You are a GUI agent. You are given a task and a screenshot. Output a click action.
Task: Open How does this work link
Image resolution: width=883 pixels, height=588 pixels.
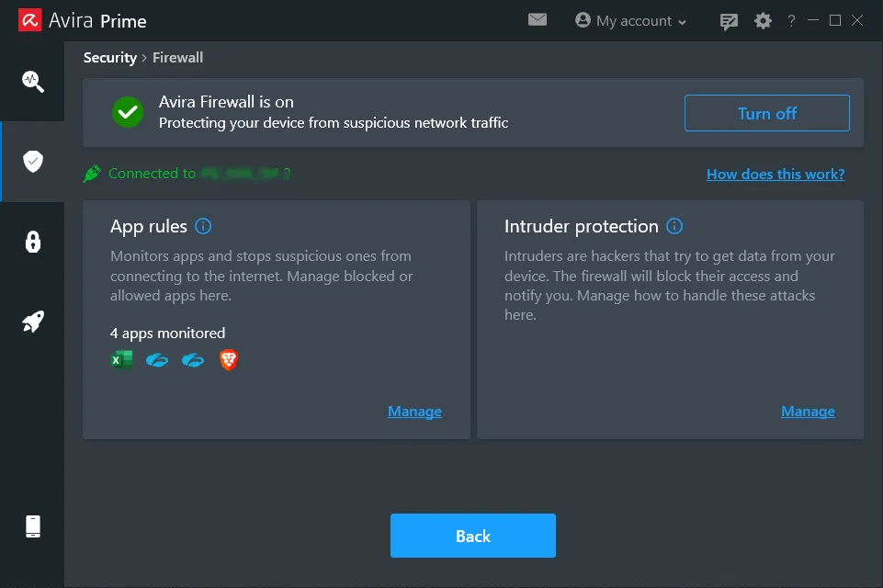coord(775,174)
